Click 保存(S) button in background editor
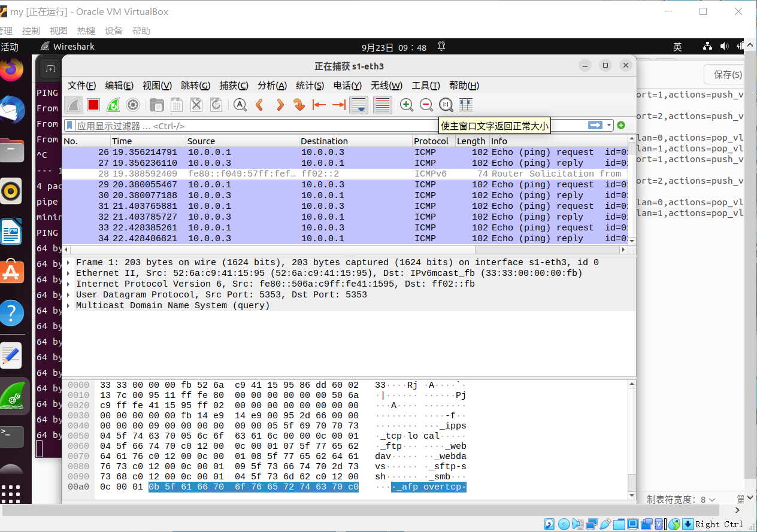This screenshot has height=532, width=757. click(728, 75)
